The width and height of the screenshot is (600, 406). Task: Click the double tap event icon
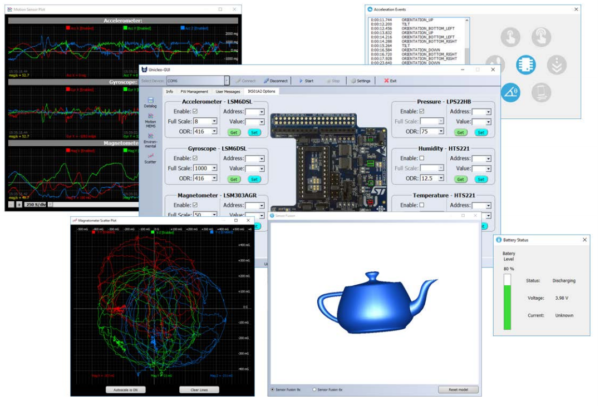pos(542,36)
